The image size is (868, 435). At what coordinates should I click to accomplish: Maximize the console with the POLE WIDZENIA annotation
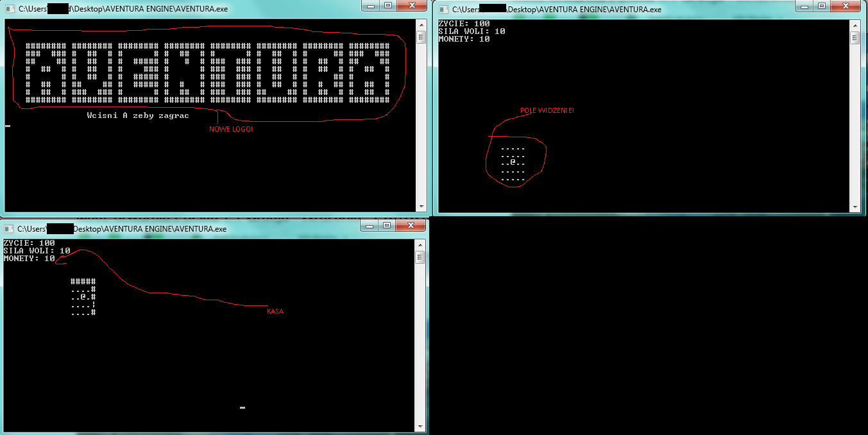[822, 5]
